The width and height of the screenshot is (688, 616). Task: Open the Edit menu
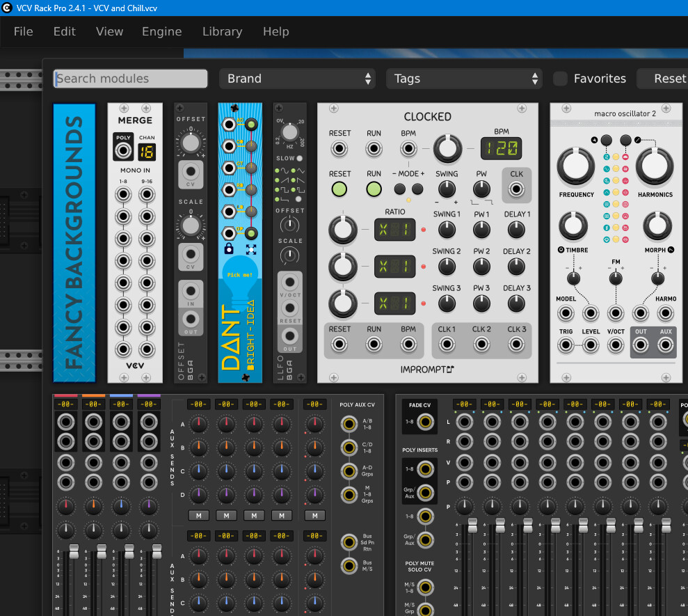65,31
